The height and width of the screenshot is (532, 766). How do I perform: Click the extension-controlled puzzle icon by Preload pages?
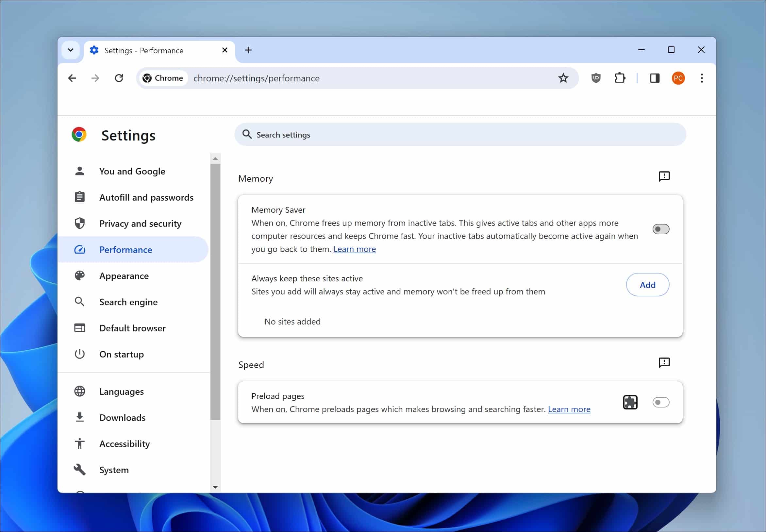coord(630,402)
